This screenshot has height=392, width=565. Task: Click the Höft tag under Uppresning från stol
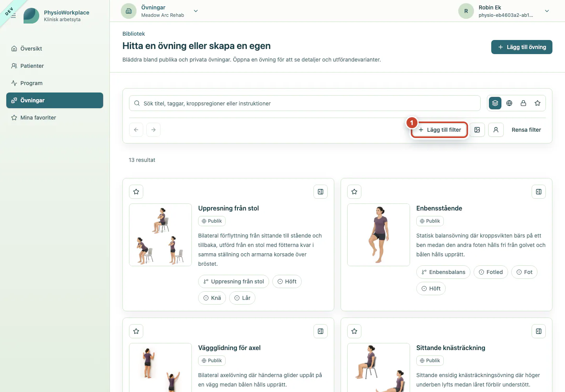click(287, 281)
